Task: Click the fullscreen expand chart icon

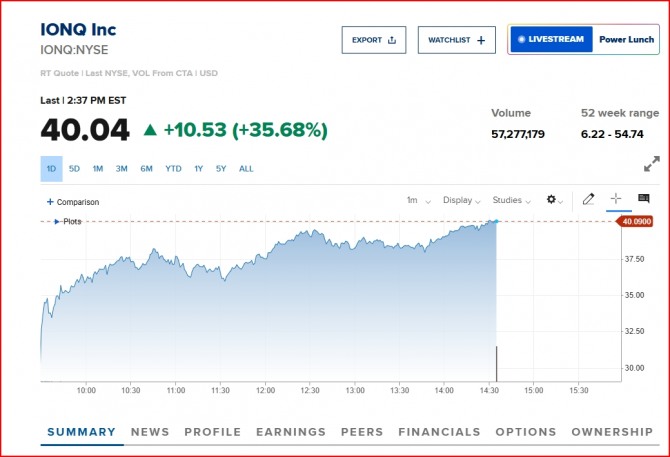Action: 651,163
